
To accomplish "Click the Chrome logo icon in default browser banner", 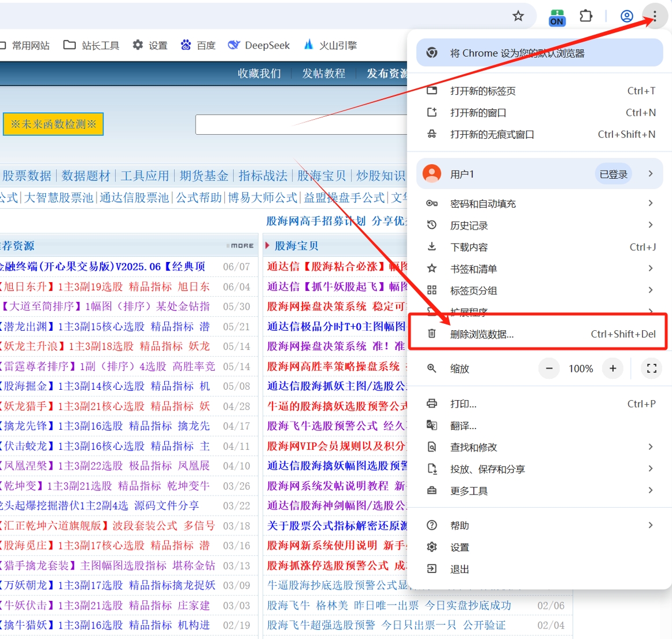I will pos(431,53).
